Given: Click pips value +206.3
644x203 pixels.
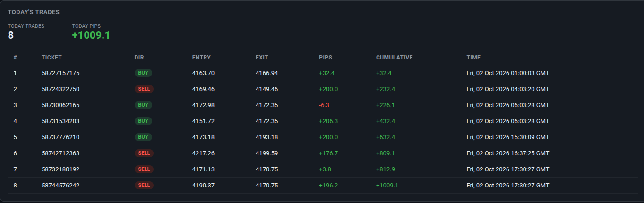Looking at the screenshot, I should tap(328, 121).
